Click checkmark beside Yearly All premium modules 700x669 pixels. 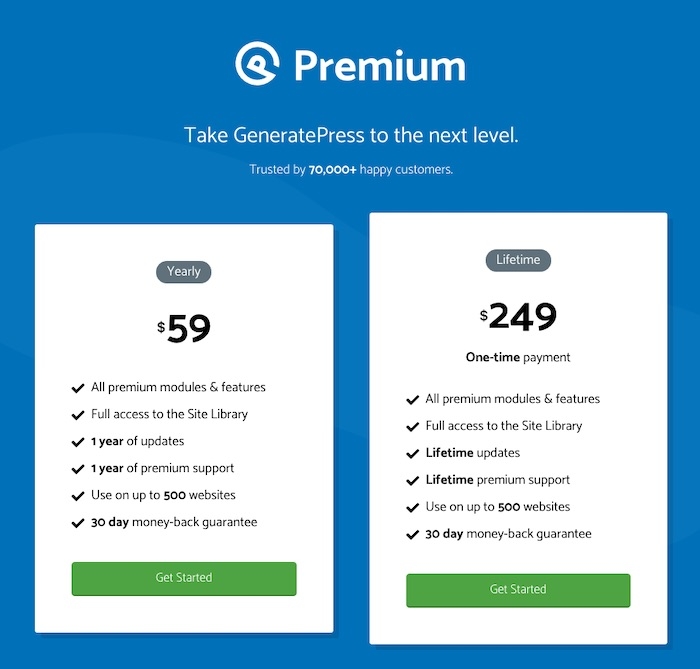78,387
